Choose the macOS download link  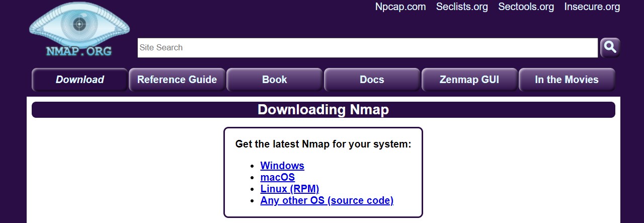(278, 177)
